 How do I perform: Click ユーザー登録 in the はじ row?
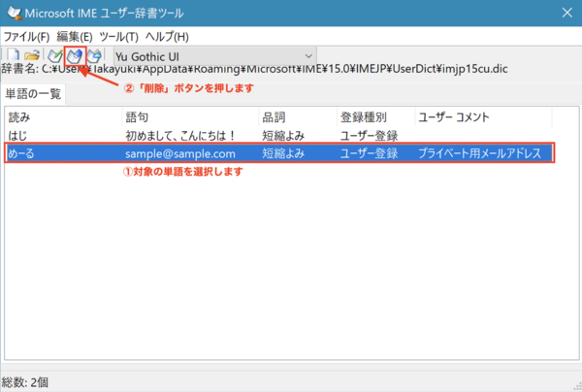coord(369,136)
